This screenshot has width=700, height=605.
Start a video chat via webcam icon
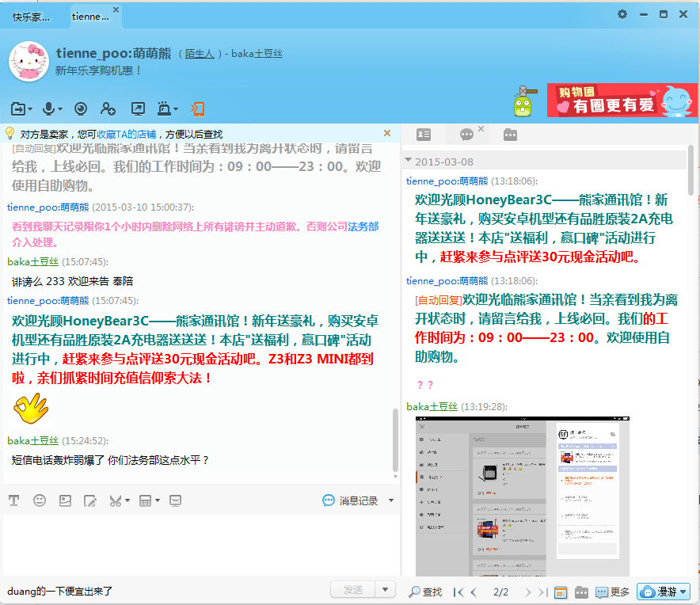click(x=80, y=108)
